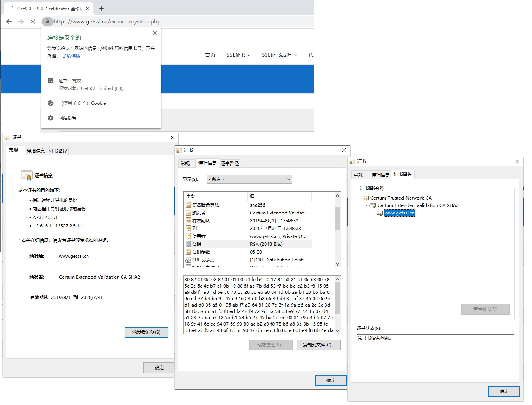Close the middle certificate dialog
Viewport: 532px width, 405px height.
(344, 150)
